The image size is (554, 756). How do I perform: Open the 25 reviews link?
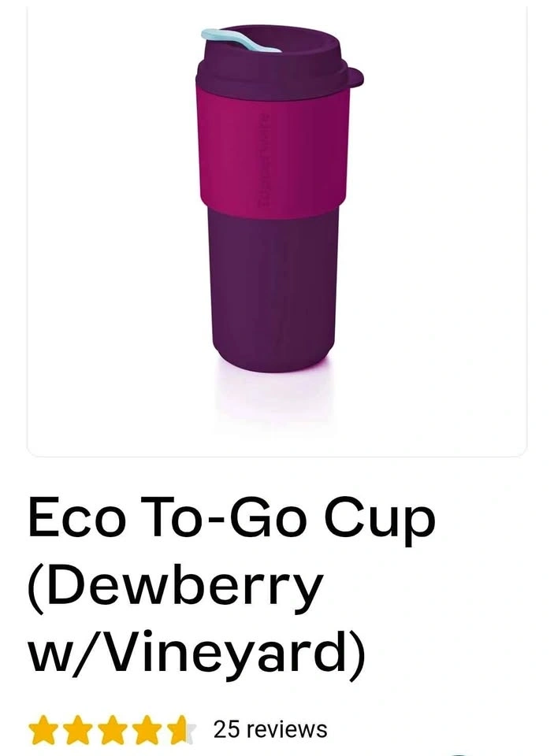(x=270, y=729)
